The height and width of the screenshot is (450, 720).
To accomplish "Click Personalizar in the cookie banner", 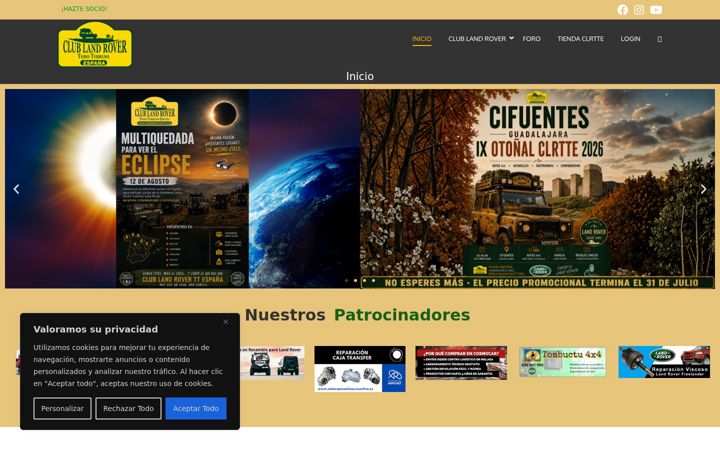I will click(62, 408).
